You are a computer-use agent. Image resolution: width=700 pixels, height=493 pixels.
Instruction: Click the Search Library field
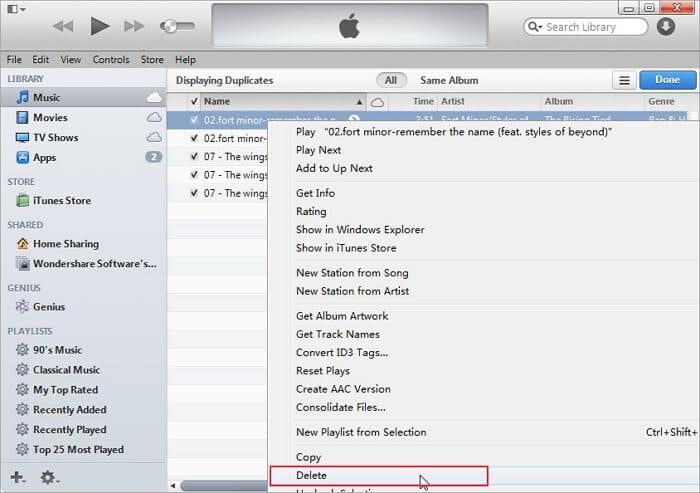[x=585, y=27]
